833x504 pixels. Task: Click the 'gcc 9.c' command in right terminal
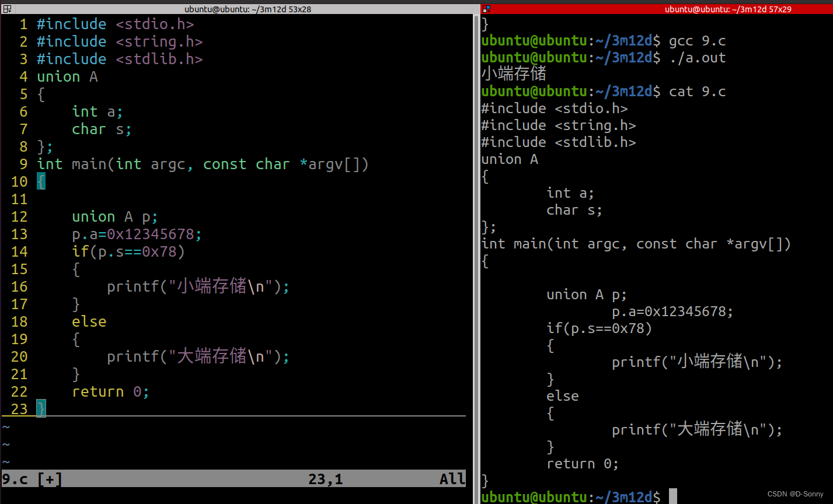point(698,41)
